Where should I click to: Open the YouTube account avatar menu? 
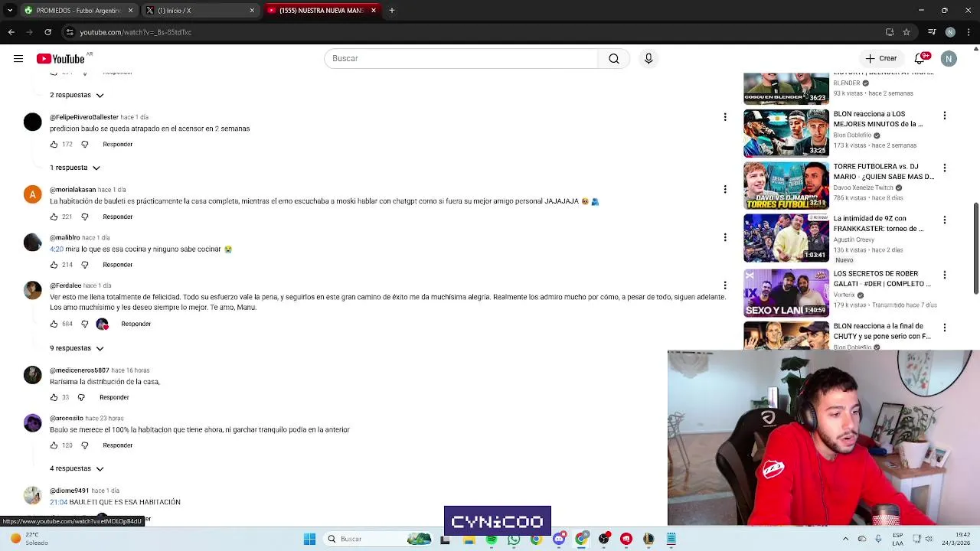pos(949,59)
